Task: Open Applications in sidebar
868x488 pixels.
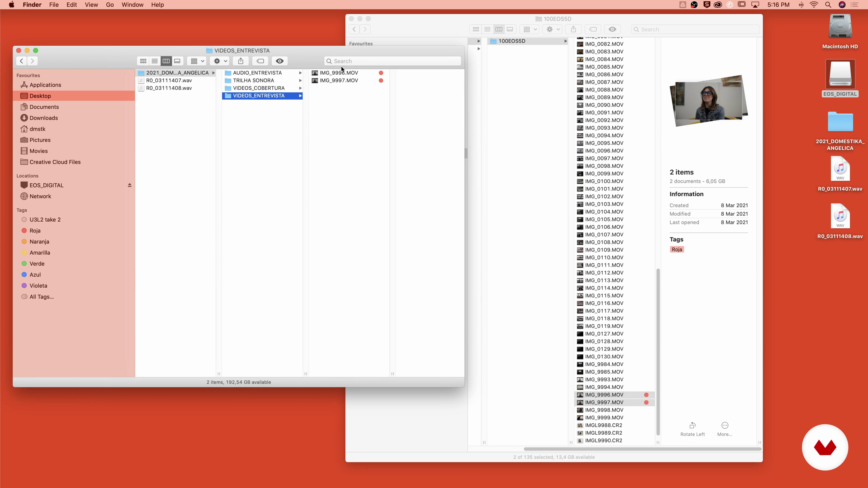Action: pyautogui.click(x=74, y=85)
